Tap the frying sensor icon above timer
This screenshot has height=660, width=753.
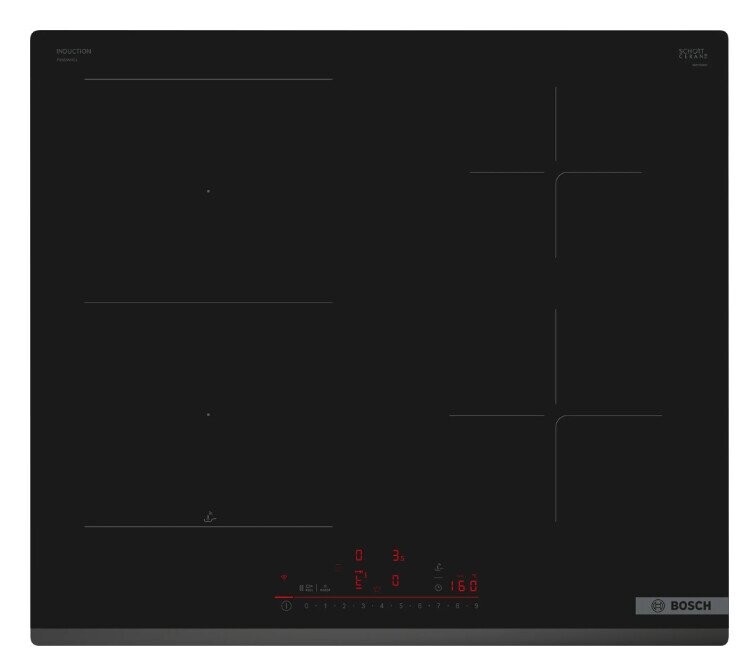439,567
